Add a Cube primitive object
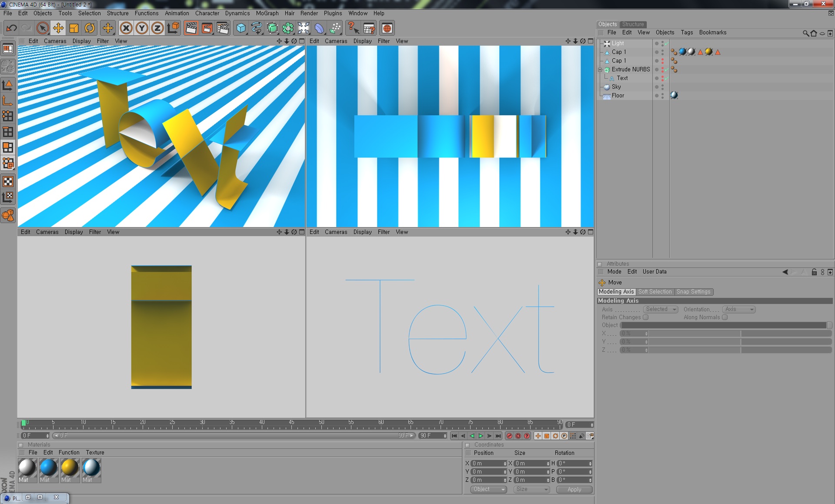This screenshot has width=835, height=504. tap(240, 28)
